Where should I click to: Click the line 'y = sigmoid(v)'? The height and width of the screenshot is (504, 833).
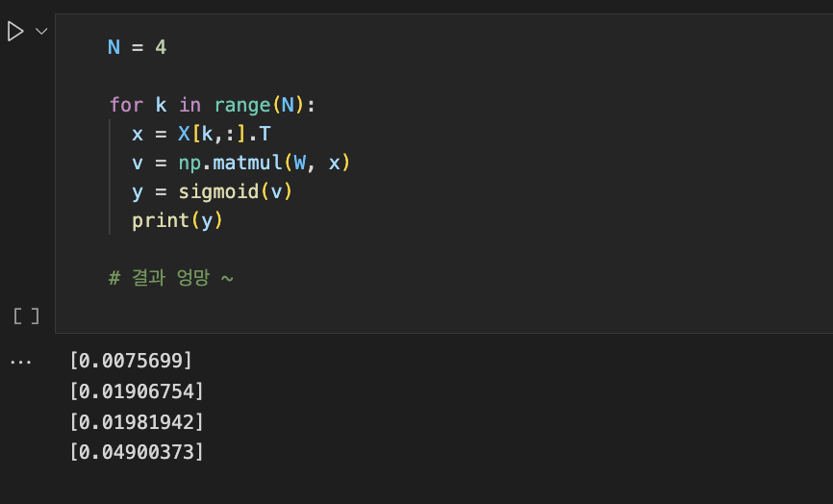(x=212, y=191)
